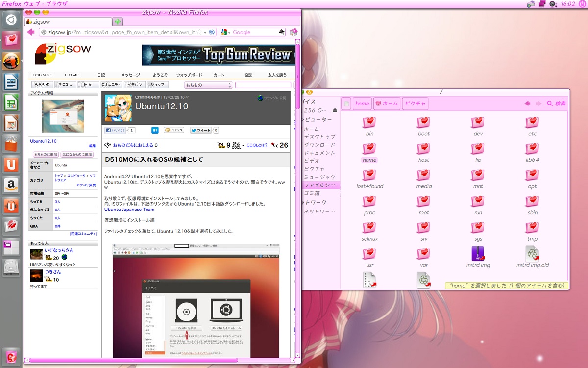
Task: Open LibreOffice Writer from the launcher
Action: [x=11, y=81]
